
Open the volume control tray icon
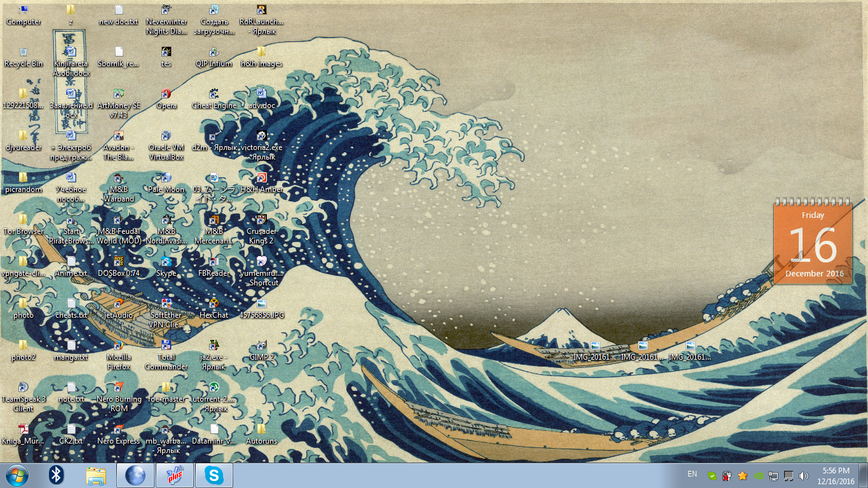pyautogui.click(x=804, y=475)
